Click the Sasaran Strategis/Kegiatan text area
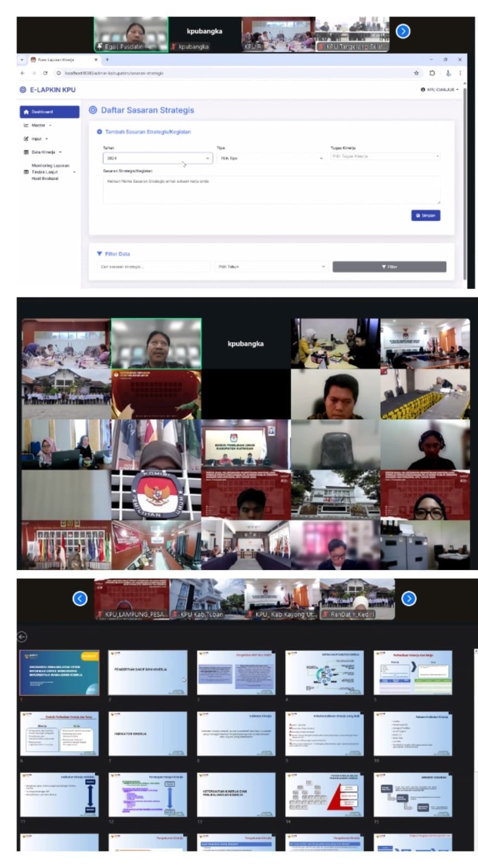 (x=271, y=189)
